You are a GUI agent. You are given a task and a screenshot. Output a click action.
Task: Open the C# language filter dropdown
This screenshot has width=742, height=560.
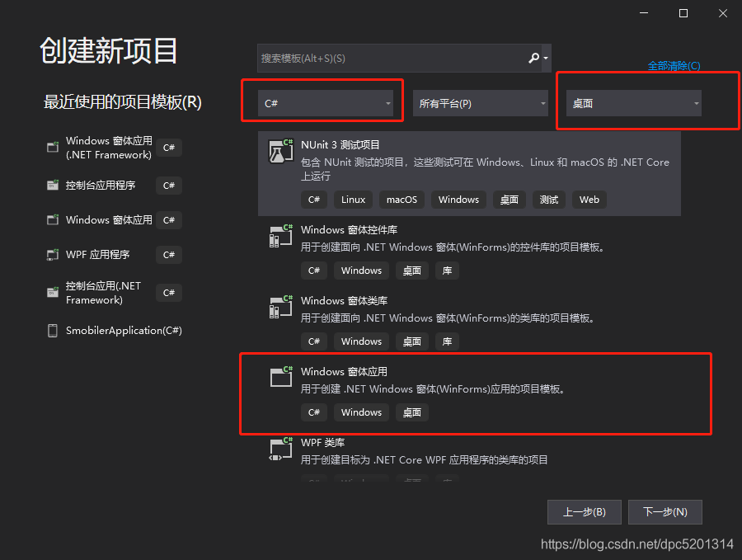coord(326,103)
